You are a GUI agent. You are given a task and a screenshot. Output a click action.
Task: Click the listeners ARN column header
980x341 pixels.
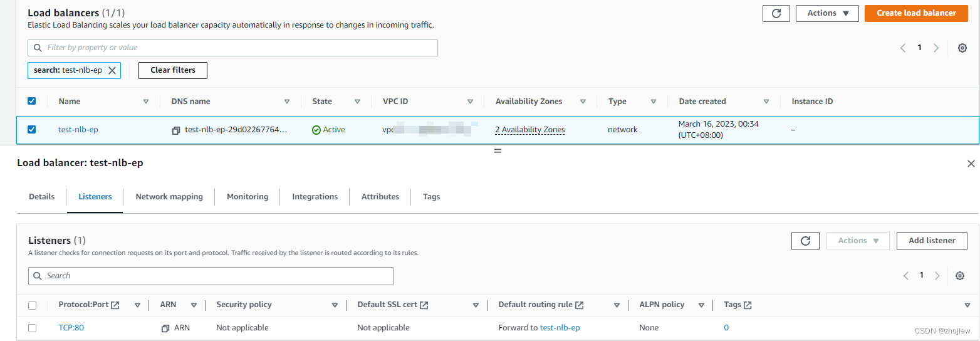[169, 305]
